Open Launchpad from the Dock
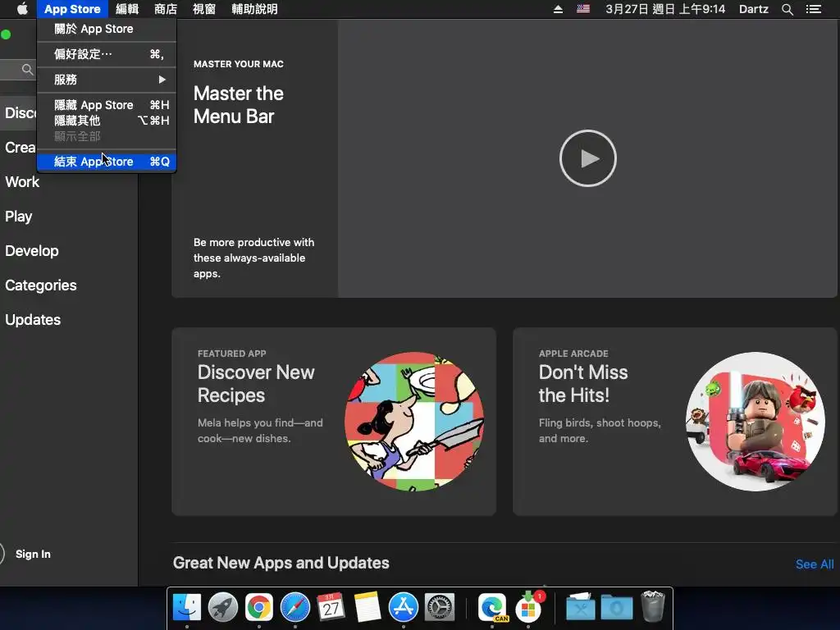This screenshot has height=630, width=840. tap(223, 608)
